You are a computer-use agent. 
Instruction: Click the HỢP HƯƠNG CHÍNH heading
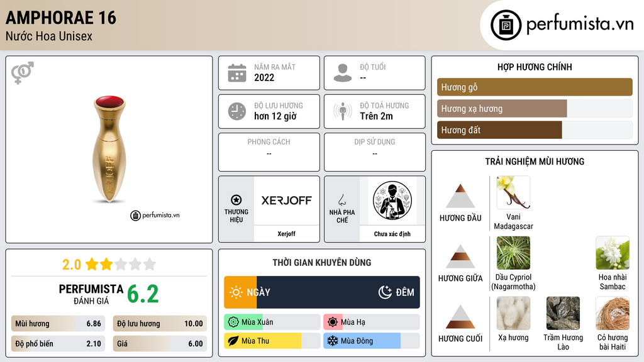tap(535, 67)
